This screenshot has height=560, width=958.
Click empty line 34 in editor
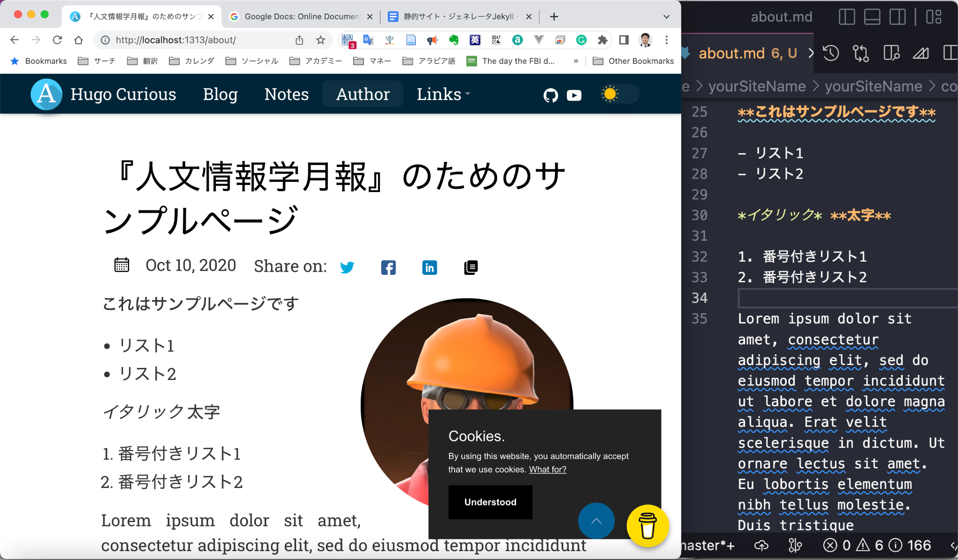(848, 298)
